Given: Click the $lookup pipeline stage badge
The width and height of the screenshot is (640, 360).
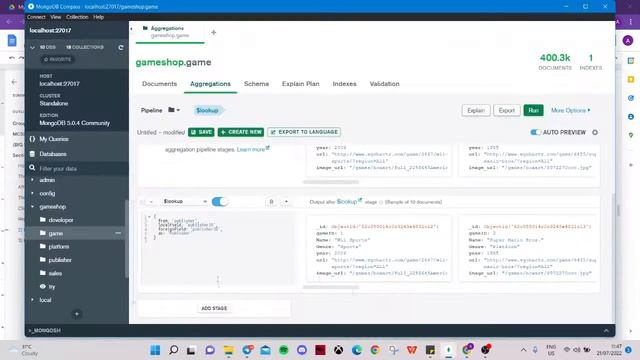Looking at the screenshot, I should pos(207,110).
